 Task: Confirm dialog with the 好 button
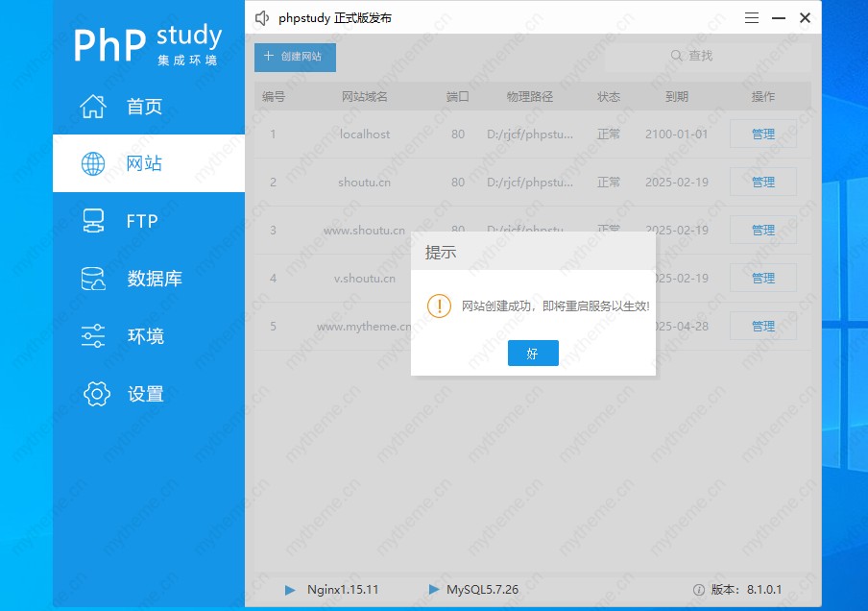pos(533,353)
